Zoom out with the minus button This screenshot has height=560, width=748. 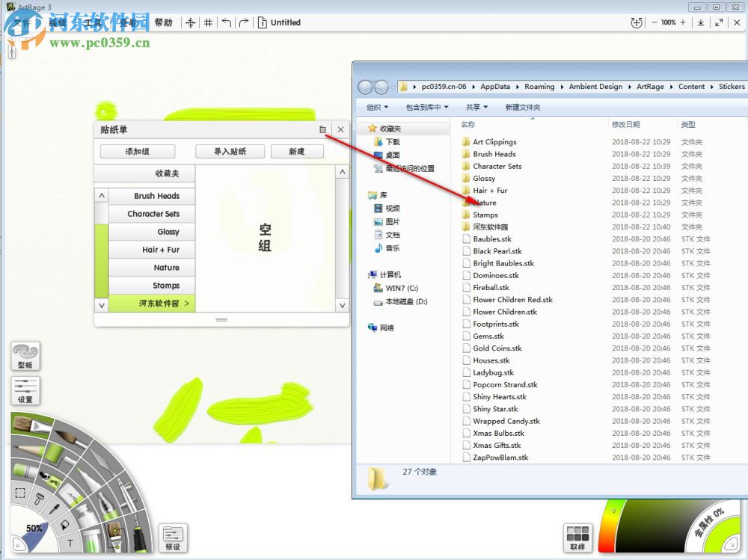coord(654,22)
